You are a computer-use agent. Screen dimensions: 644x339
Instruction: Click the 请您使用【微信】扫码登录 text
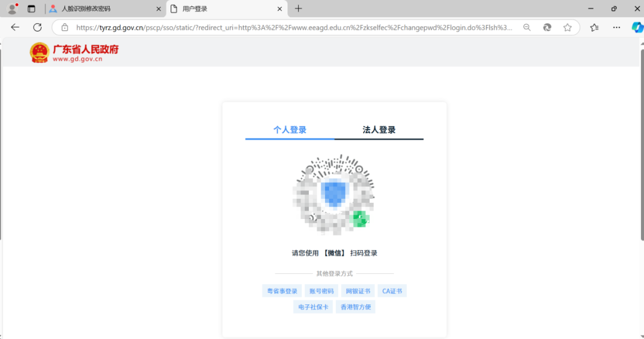[x=335, y=253]
